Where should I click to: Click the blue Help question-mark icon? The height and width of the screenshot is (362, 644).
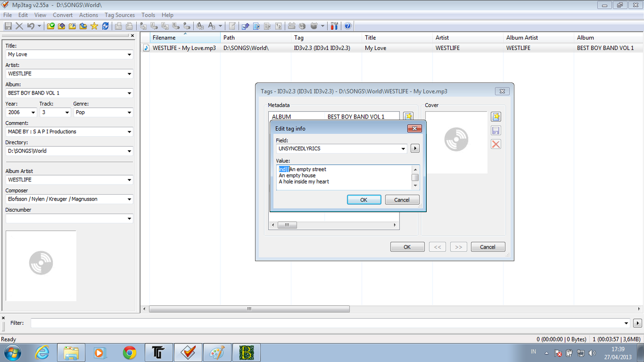point(347,26)
